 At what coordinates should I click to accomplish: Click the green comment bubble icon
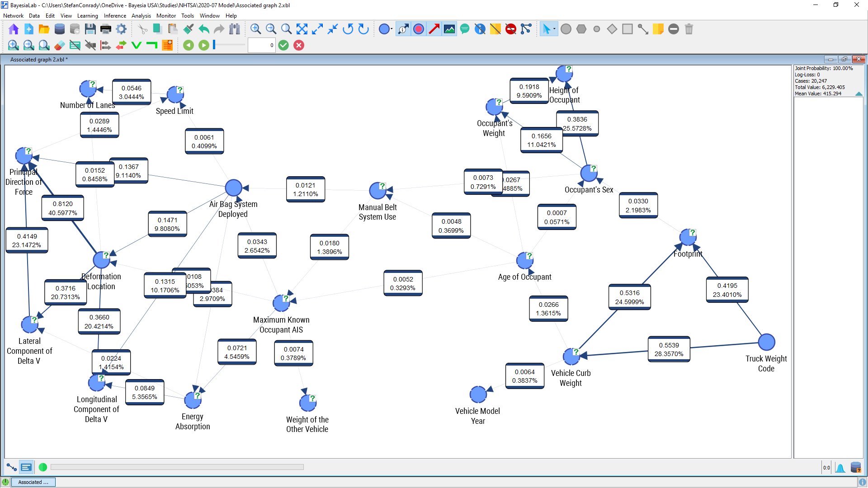465,29
